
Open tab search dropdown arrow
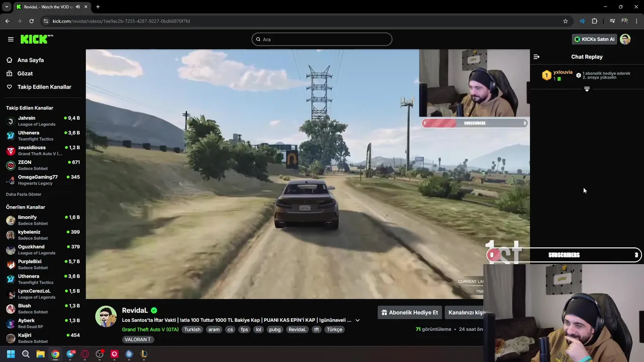click(x=7, y=7)
